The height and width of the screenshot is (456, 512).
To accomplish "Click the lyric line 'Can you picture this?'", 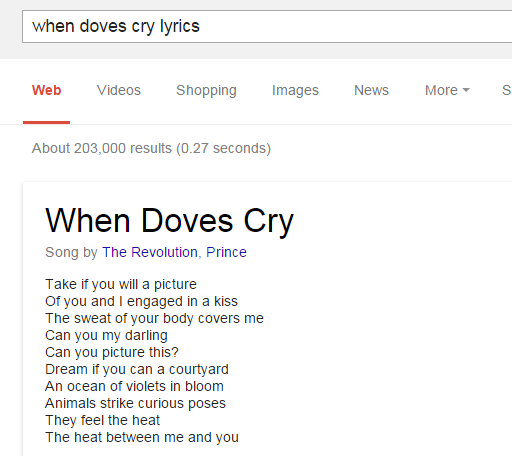I will 112,353.
